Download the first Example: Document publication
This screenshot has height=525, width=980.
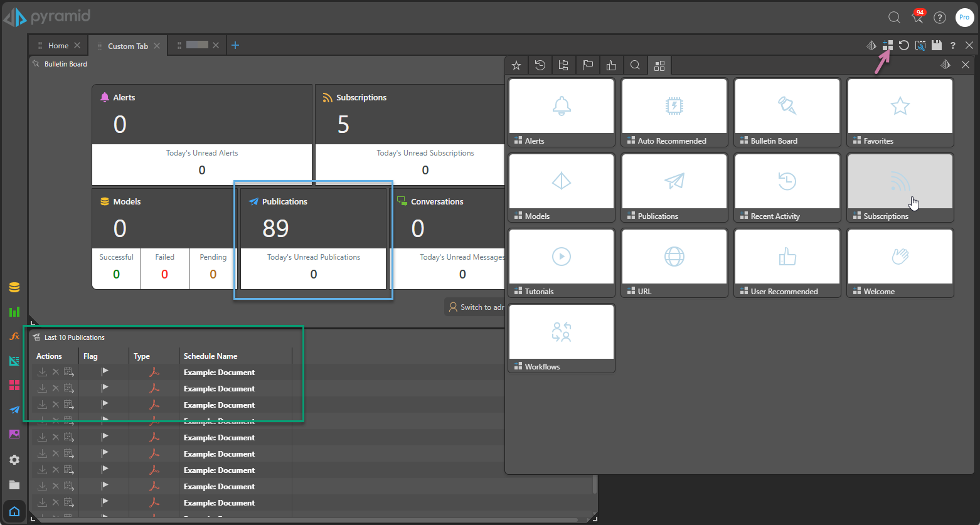coord(42,372)
